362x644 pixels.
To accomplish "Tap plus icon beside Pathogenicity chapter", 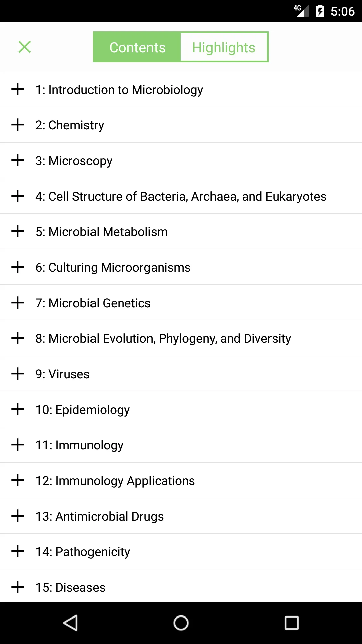I will (17, 552).
